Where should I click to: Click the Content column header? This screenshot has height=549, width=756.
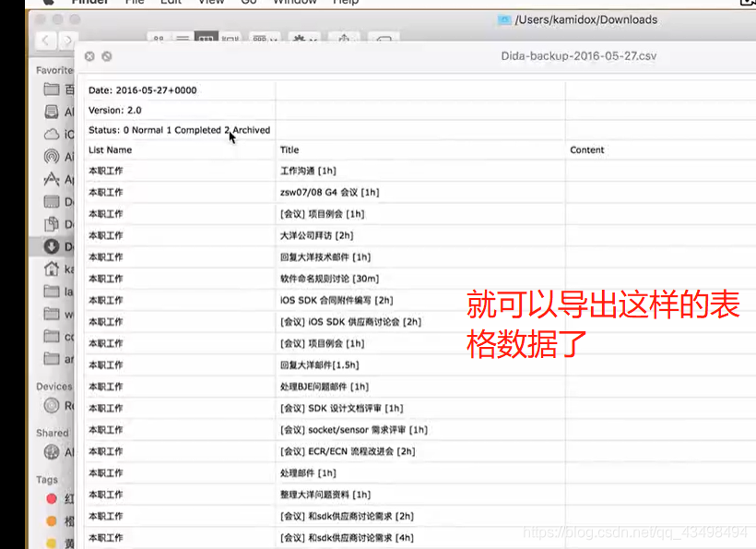[x=586, y=150]
